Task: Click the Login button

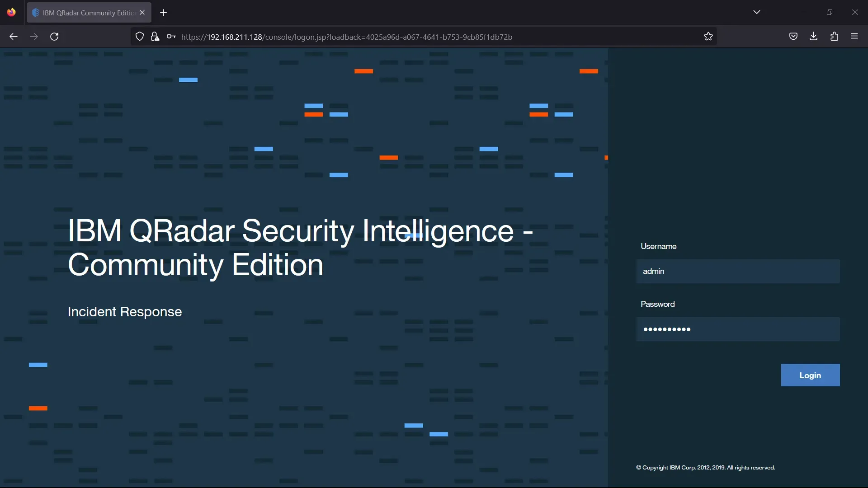Action: point(810,375)
